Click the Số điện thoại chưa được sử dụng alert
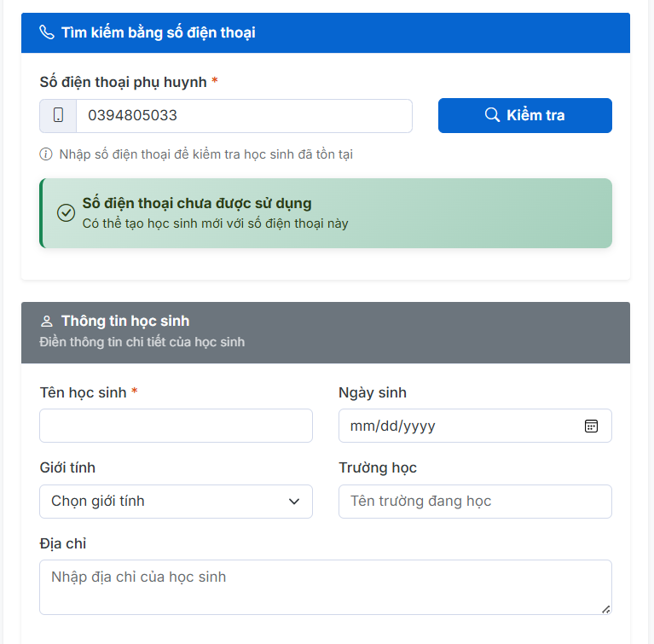The height and width of the screenshot is (644, 654). (325, 213)
